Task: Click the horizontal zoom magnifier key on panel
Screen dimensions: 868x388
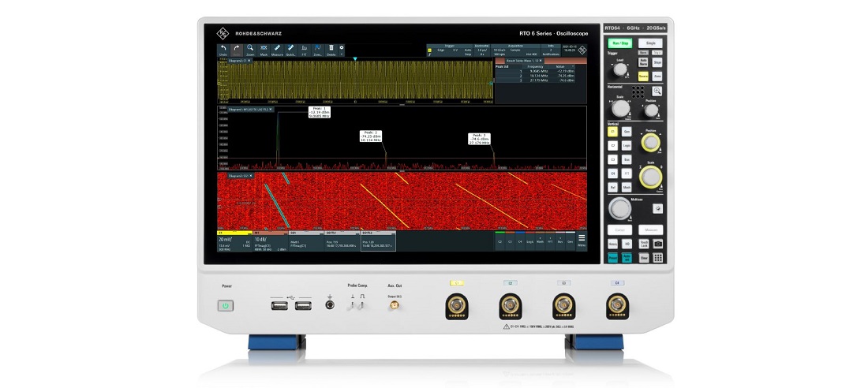Action: (x=657, y=91)
